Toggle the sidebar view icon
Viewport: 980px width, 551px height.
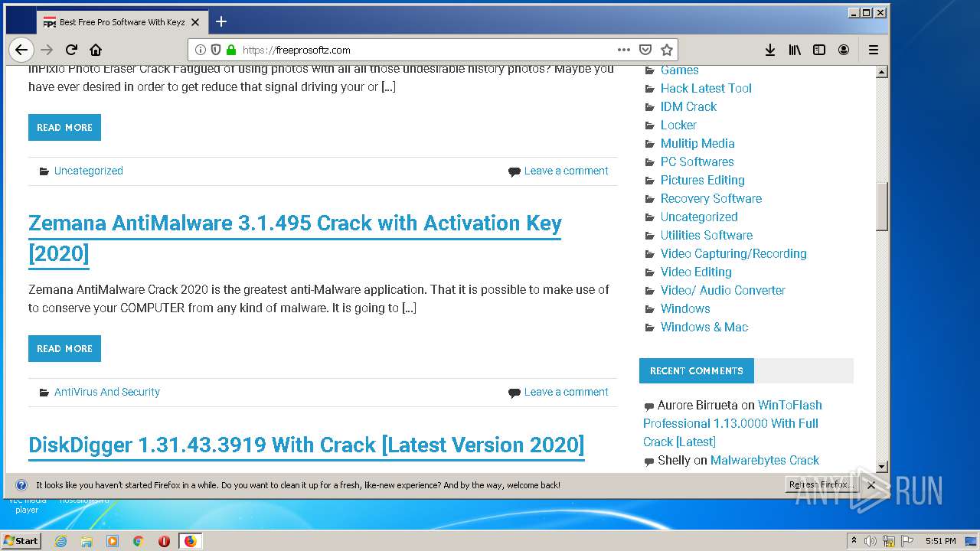coord(819,50)
